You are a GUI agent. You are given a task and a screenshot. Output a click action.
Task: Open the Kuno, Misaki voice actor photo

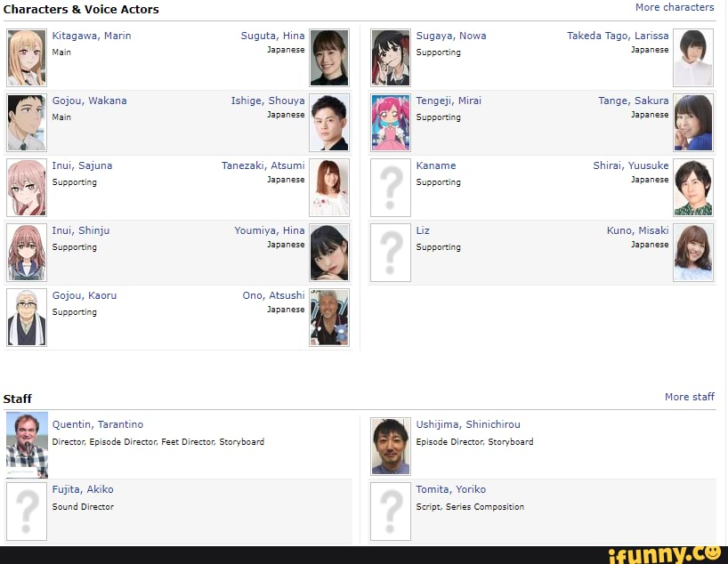click(x=693, y=253)
